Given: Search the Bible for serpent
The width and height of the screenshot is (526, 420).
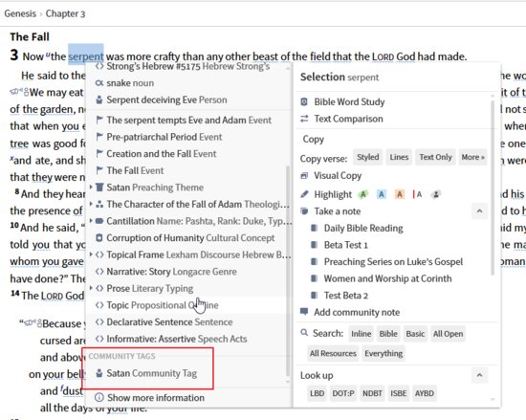Looking at the screenshot, I should coord(388,334).
